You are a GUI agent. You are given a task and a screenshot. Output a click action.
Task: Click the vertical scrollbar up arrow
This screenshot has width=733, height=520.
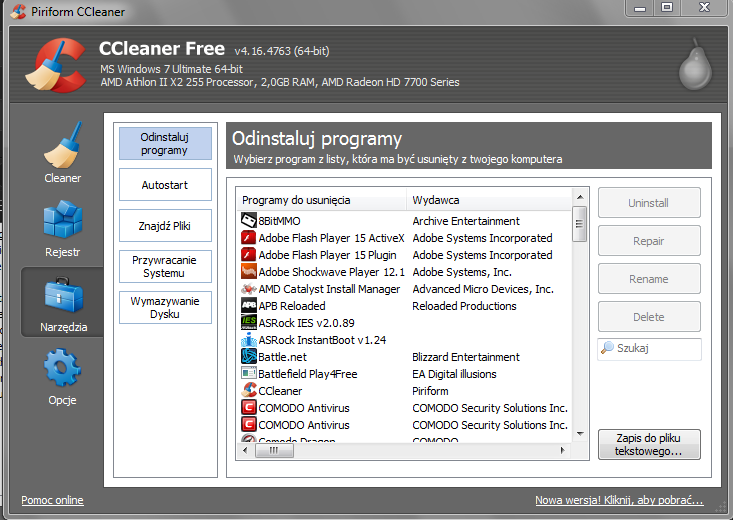point(580,197)
